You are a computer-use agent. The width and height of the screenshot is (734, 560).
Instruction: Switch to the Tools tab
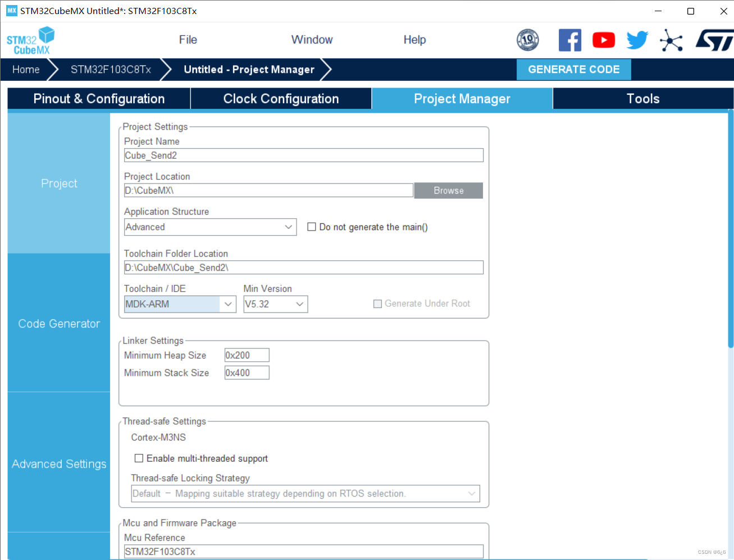(x=643, y=99)
